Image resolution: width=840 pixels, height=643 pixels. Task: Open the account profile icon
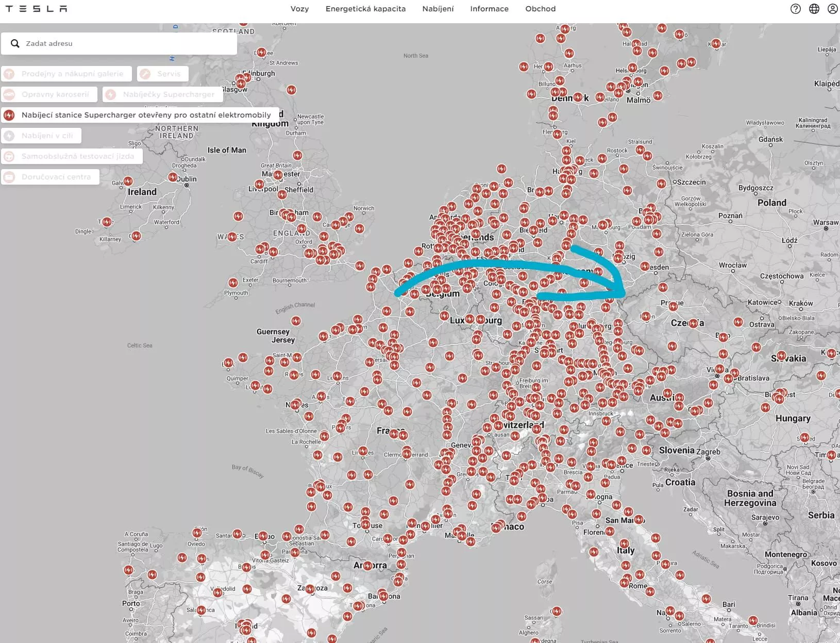pos(833,9)
